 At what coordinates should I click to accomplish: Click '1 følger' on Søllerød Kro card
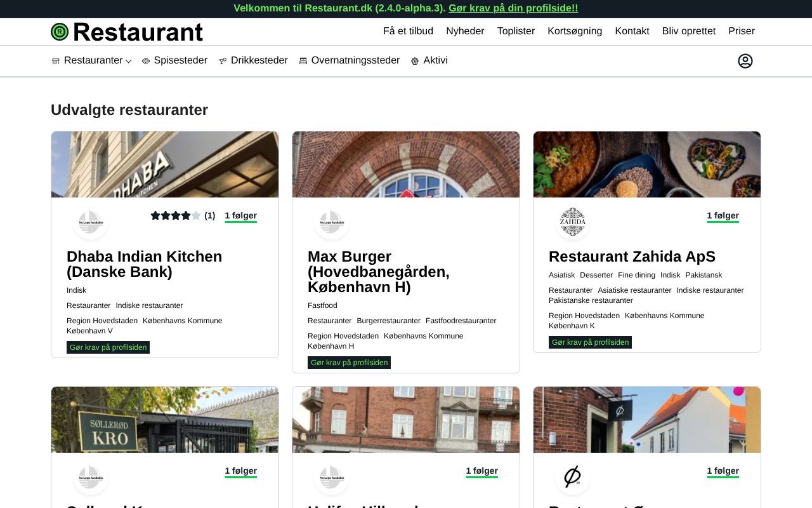click(x=240, y=471)
